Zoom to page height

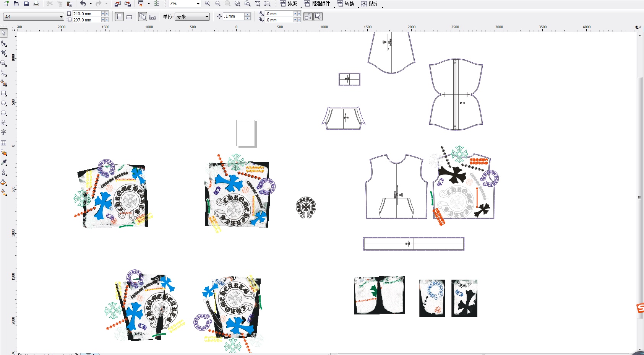pos(268,4)
